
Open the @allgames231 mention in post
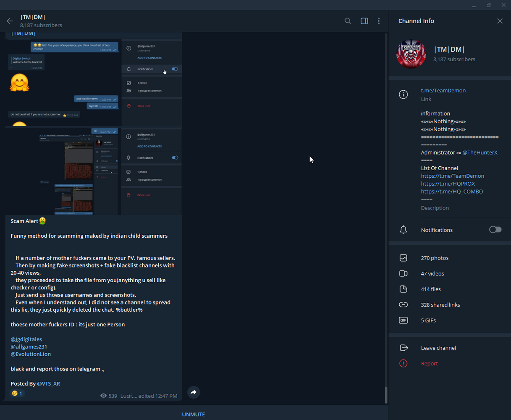29,347
